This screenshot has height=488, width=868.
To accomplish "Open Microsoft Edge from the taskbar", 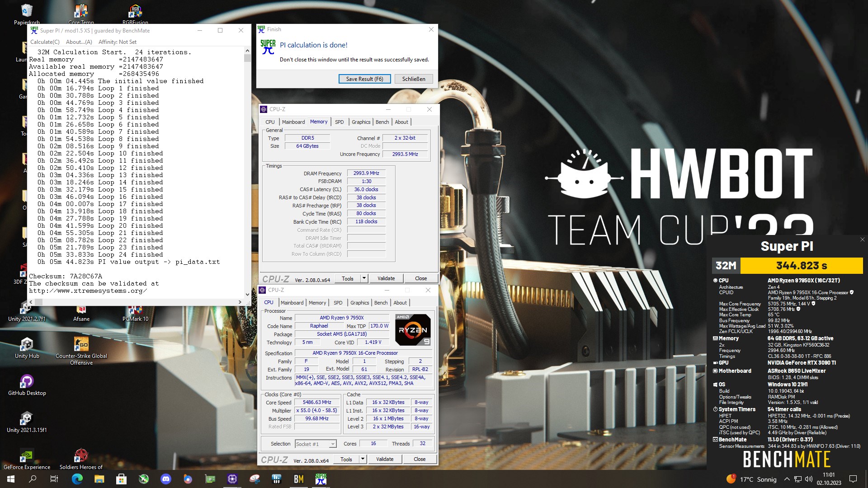I will click(77, 479).
